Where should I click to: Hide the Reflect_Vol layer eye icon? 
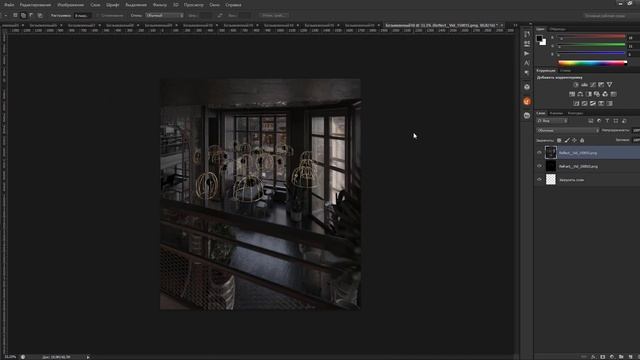click(539, 153)
